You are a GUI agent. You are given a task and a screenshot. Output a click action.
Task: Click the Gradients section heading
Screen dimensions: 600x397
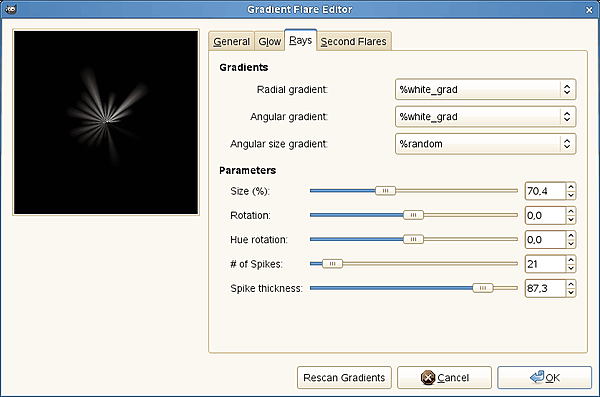244,67
